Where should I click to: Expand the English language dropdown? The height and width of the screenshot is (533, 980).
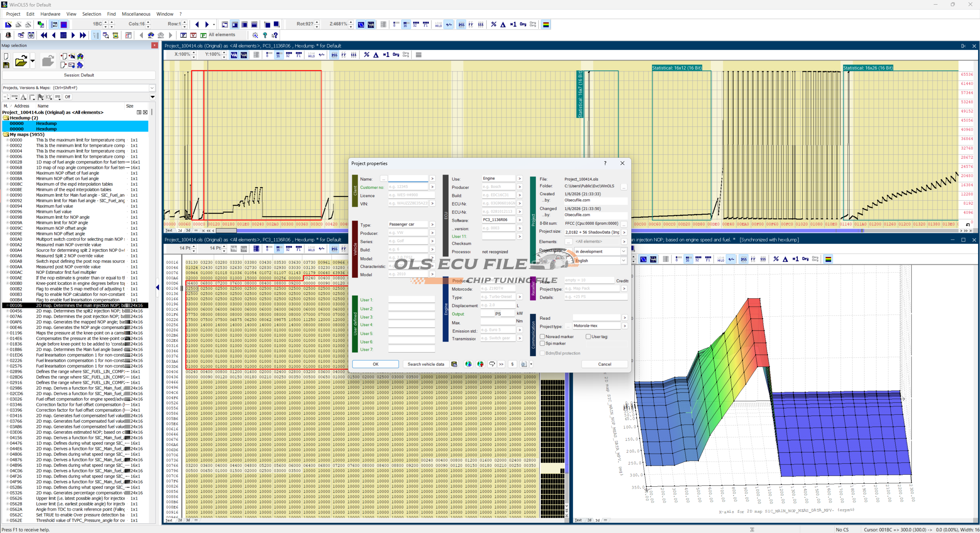(x=623, y=261)
